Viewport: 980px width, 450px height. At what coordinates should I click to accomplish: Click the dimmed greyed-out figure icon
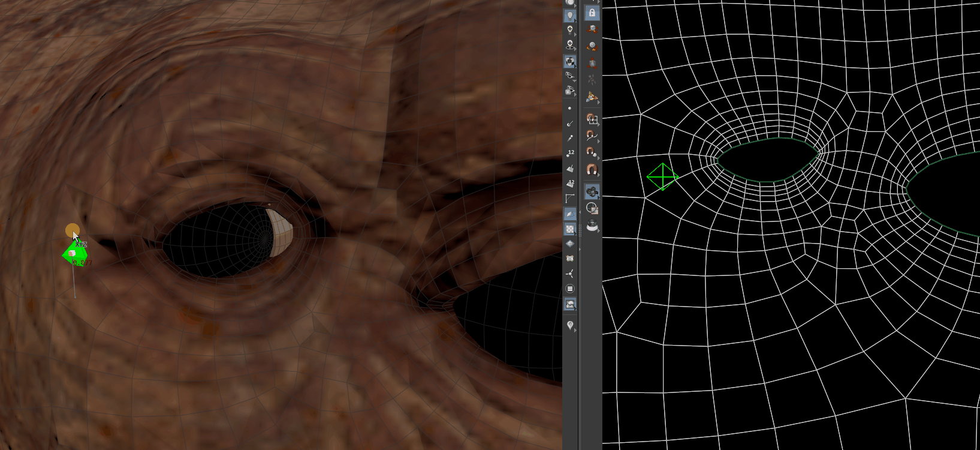592,79
